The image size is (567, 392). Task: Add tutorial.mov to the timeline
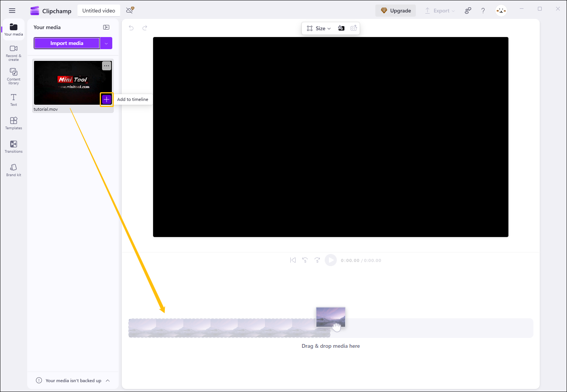[x=107, y=99]
